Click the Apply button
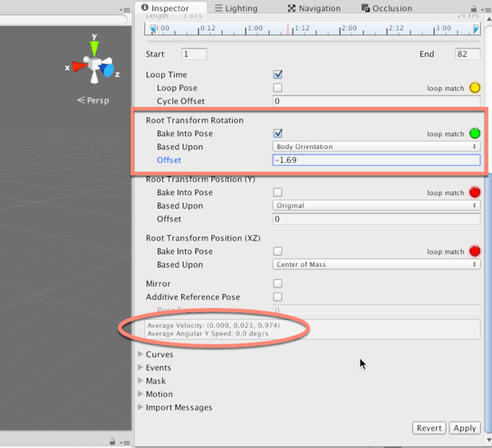The image size is (492, 448). [464, 428]
